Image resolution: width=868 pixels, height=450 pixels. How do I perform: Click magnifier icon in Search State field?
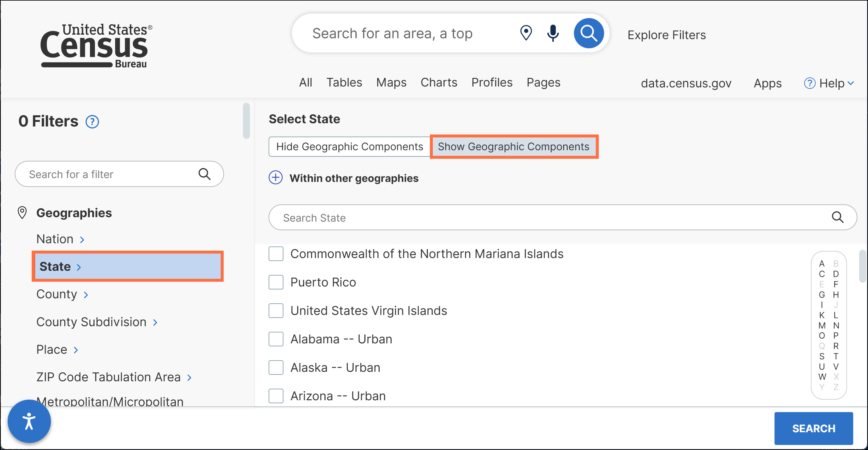[x=837, y=217]
